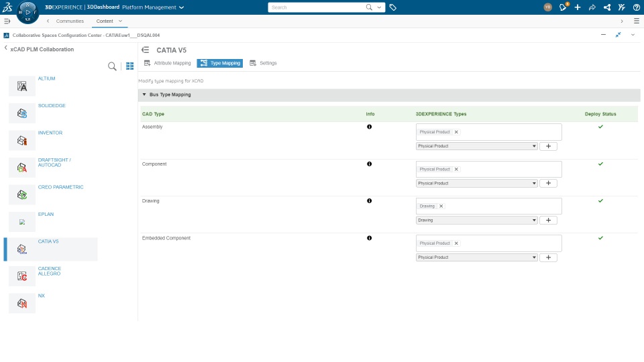
Task: Click the compass play button
Action: coord(28,12)
